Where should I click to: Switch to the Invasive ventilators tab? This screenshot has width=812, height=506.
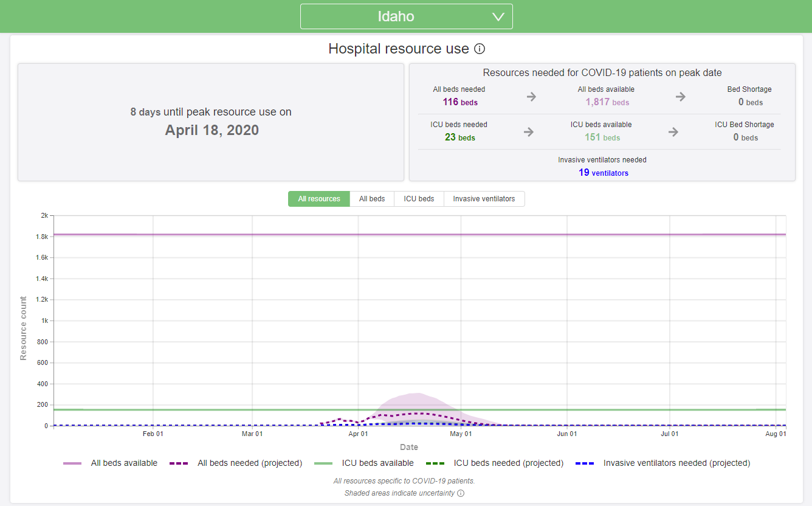(484, 199)
